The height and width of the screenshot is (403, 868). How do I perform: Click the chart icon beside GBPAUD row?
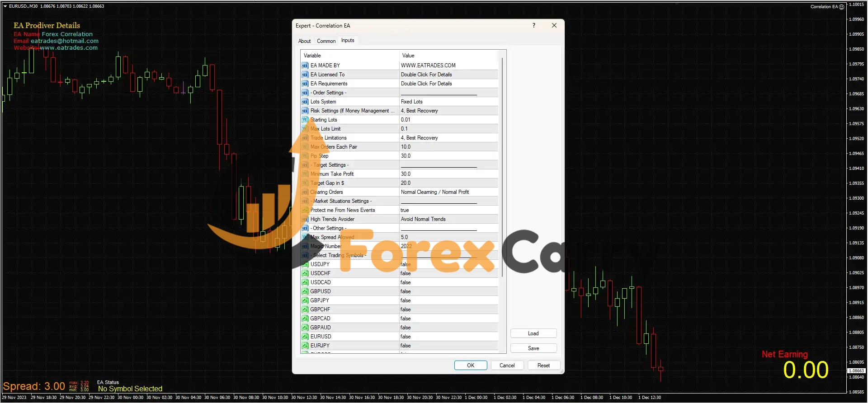click(305, 328)
